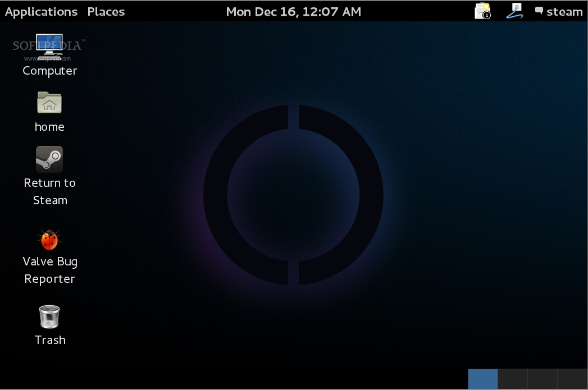
Task: Click the home label under the folder icon
Action: [49, 127]
